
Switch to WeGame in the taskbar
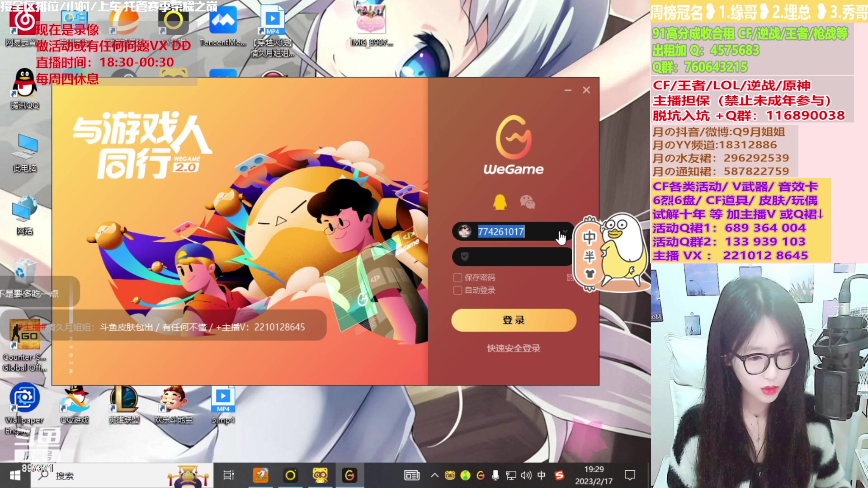[x=349, y=475]
